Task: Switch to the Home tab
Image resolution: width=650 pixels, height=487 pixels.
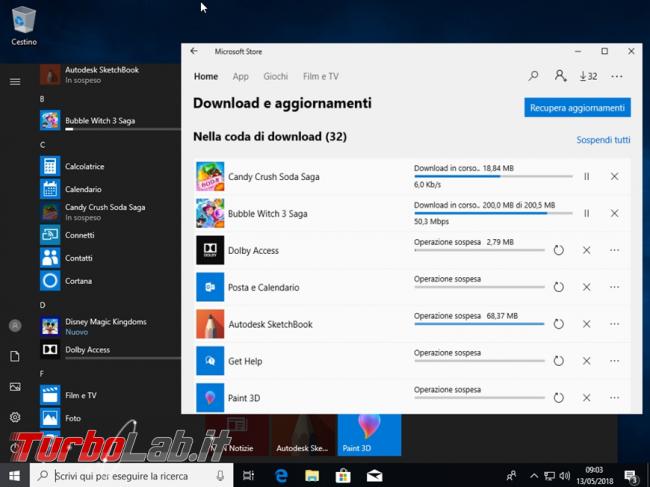Action: [x=206, y=77]
